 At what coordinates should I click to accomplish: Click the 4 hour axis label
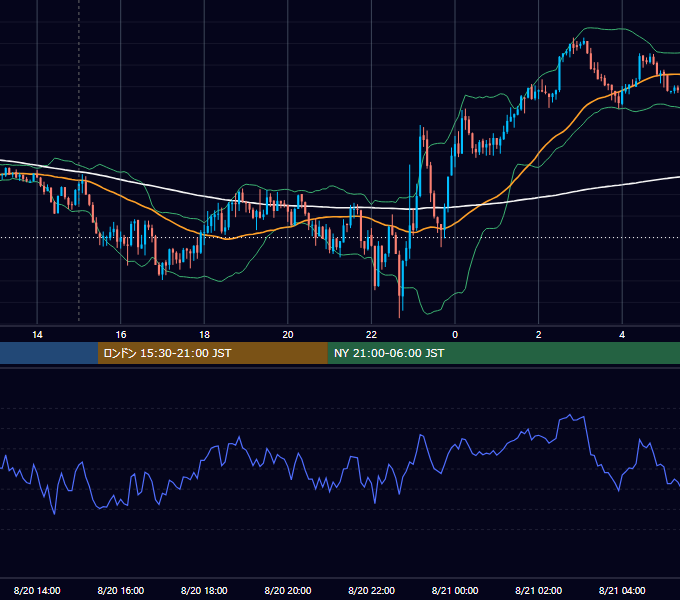pyautogui.click(x=622, y=335)
